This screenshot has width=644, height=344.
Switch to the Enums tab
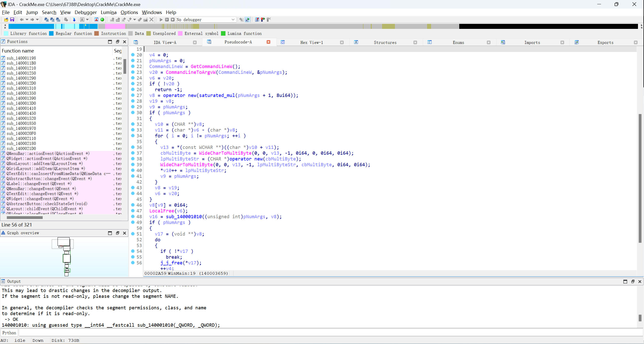point(458,42)
